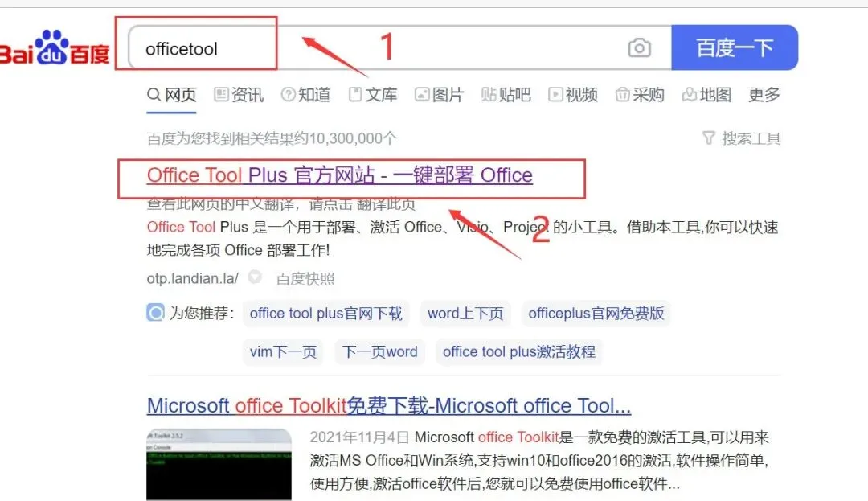Select suggestion officeplus官网免费版

coord(596,314)
